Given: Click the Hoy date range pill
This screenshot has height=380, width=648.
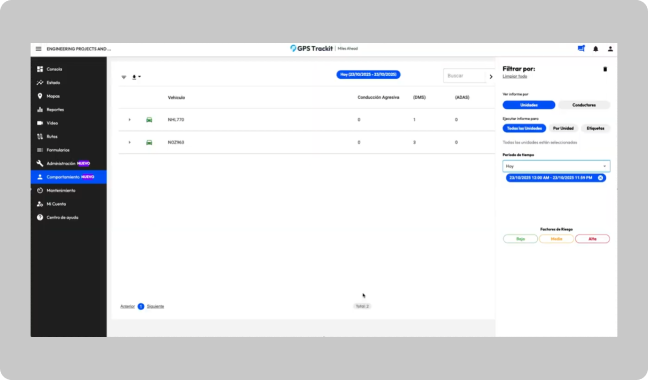Looking at the screenshot, I should tap(368, 75).
